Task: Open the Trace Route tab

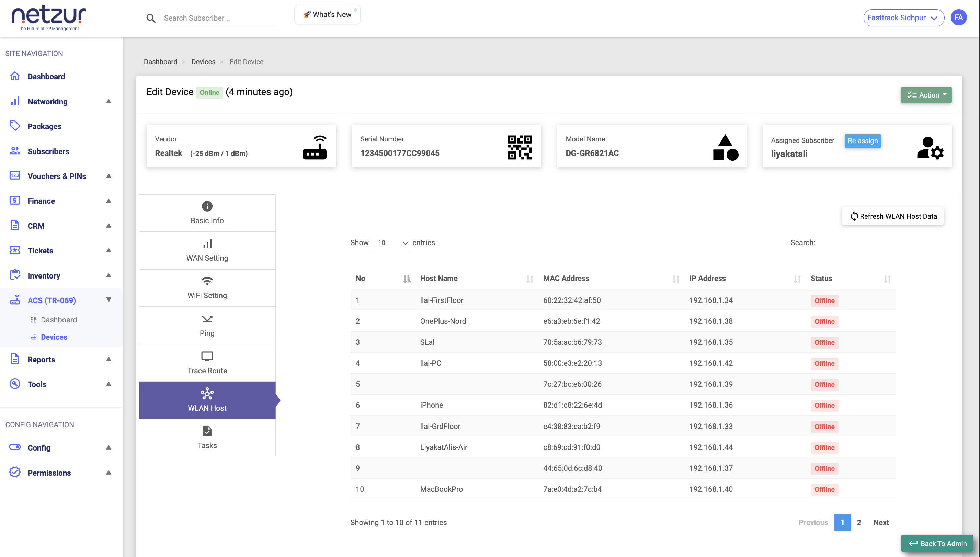Action: click(x=207, y=363)
